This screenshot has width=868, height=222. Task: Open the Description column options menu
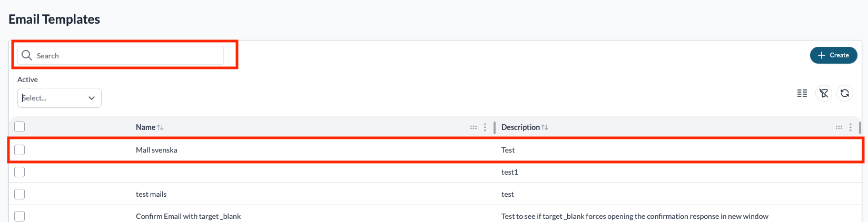[851, 127]
